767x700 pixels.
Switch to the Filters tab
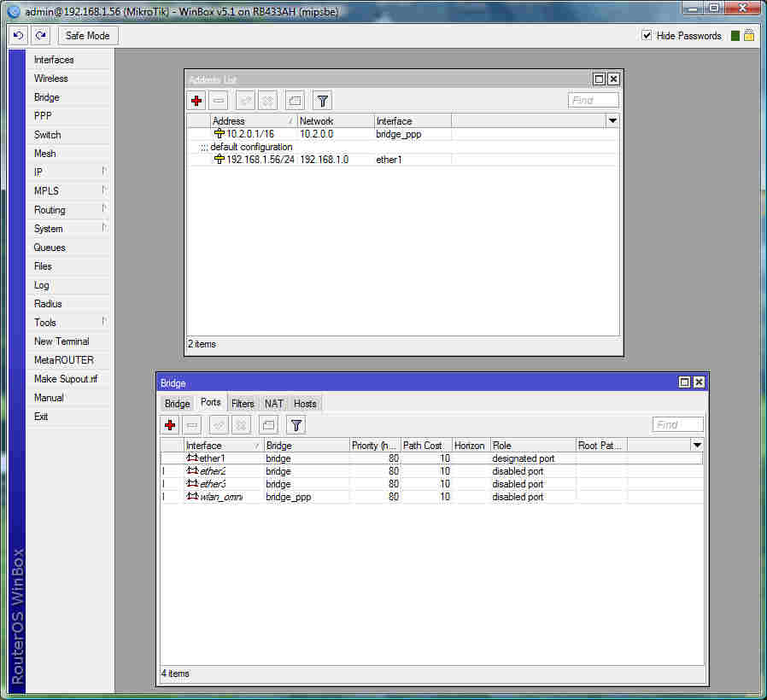243,404
